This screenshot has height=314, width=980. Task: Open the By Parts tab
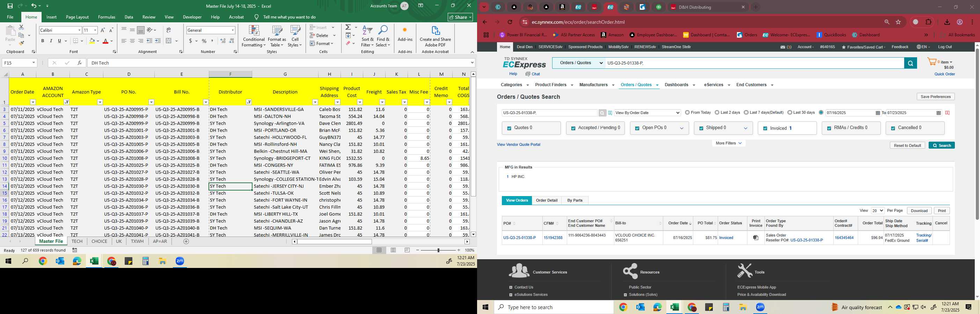pyautogui.click(x=575, y=200)
